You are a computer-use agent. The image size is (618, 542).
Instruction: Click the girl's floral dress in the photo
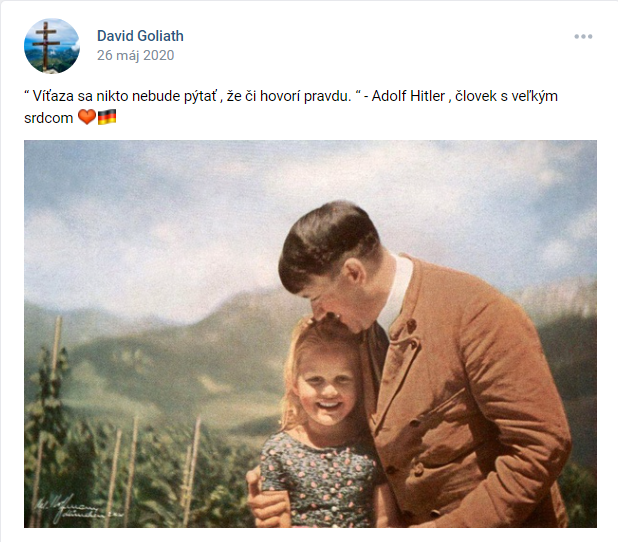[317, 479]
